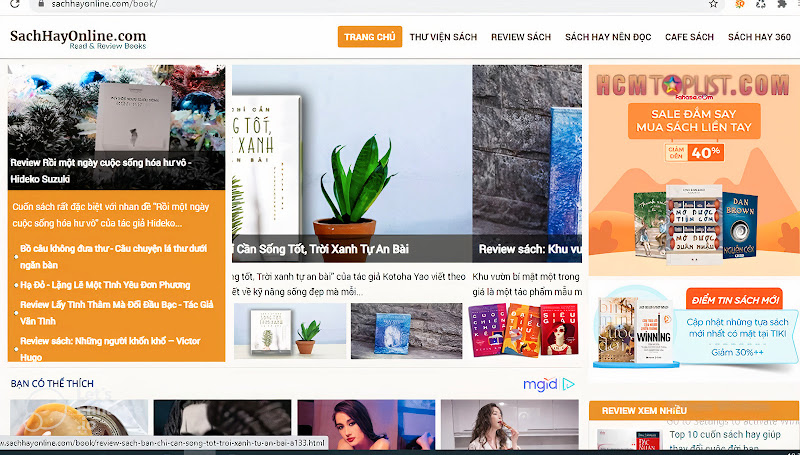Click the orange extension icon in the toolbar
800x455 pixels.
tap(739, 4)
